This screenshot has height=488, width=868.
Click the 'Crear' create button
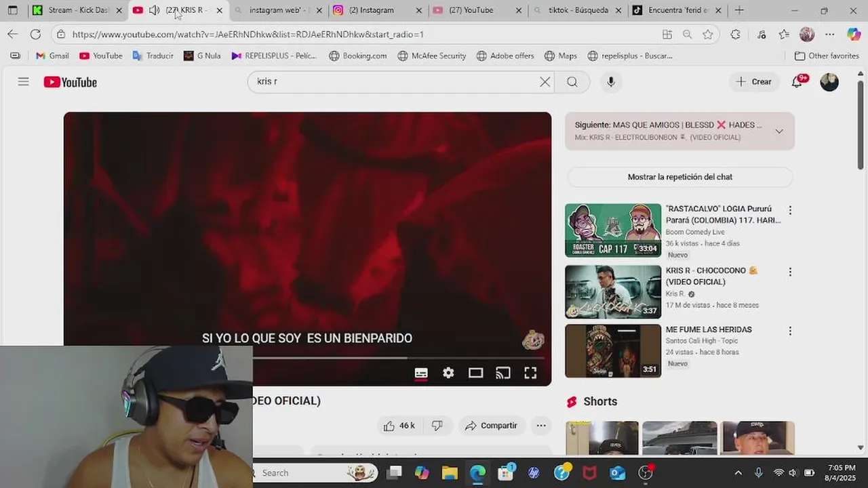click(753, 82)
